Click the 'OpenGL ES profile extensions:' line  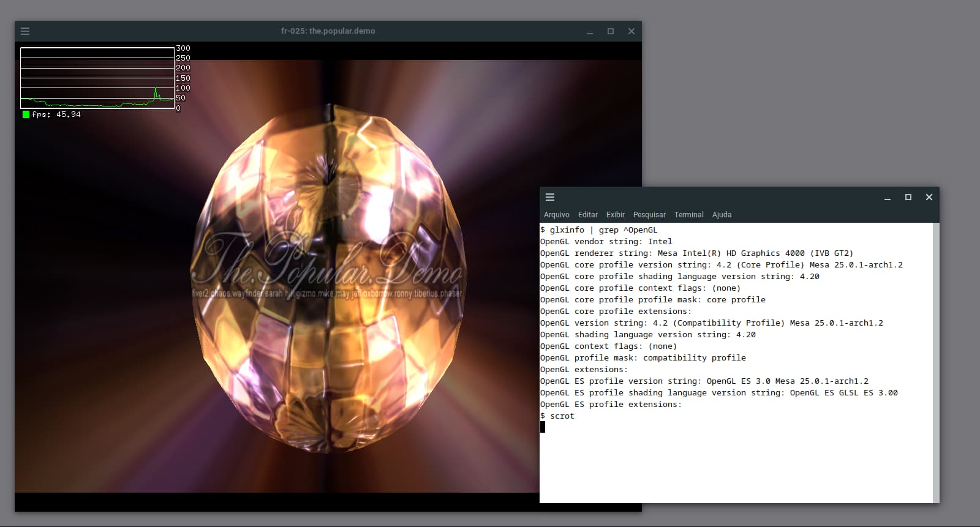pos(611,405)
